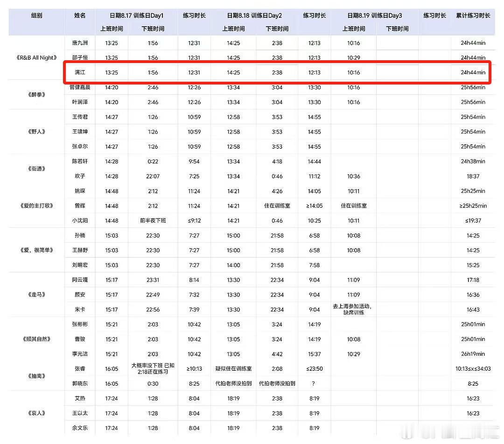Click the 18:37 total cell
The width and height of the screenshot is (504, 444).
point(473,176)
